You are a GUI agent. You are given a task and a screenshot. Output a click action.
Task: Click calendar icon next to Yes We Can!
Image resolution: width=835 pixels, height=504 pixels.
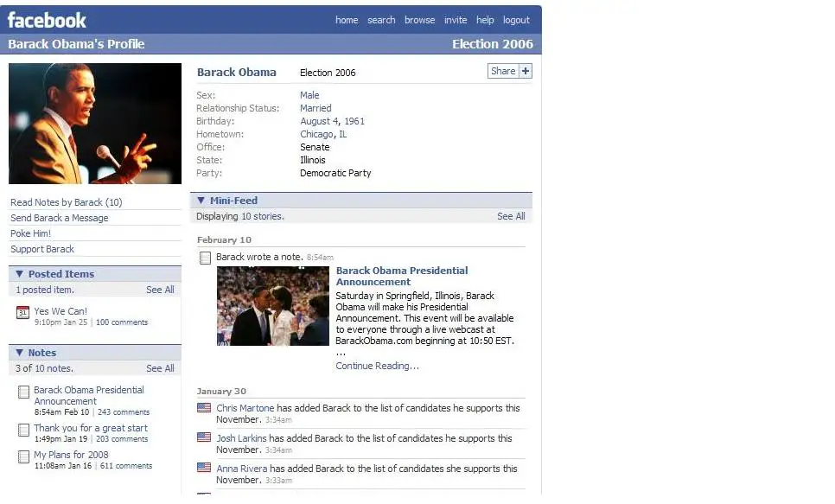point(22,312)
